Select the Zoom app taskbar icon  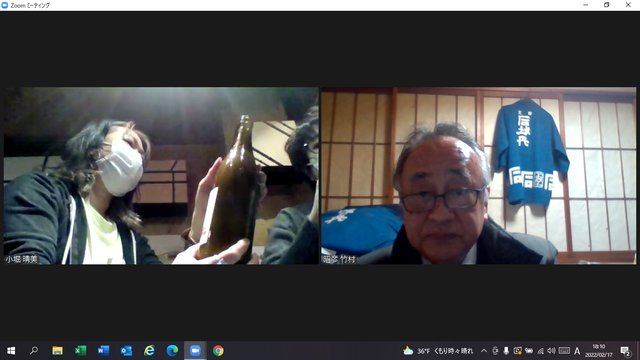click(195, 351)
